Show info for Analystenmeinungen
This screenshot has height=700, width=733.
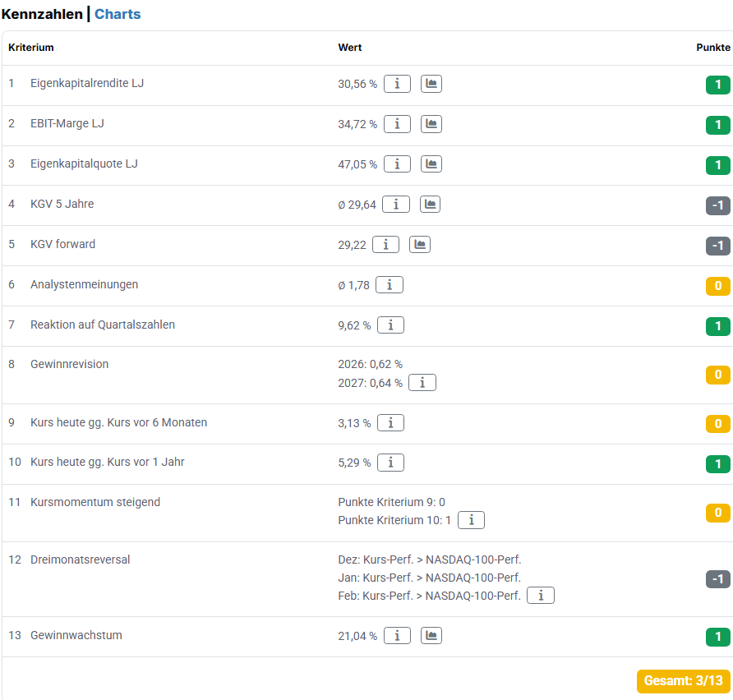pyautogui.click(x=390, y=285)
